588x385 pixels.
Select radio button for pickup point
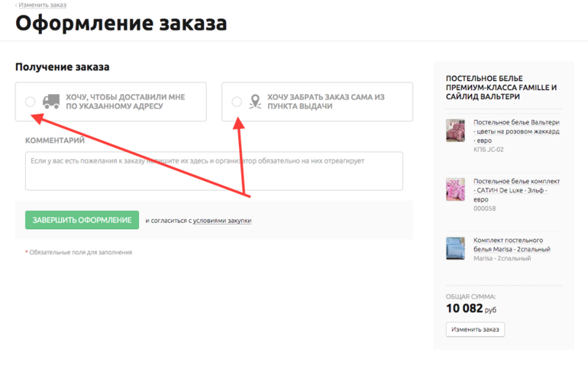point(237,102)
